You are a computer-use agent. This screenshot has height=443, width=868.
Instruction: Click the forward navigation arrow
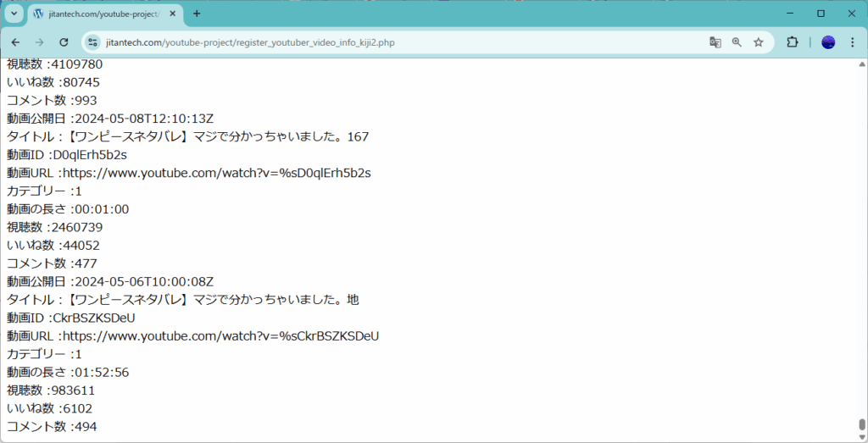tap(39, 42)
